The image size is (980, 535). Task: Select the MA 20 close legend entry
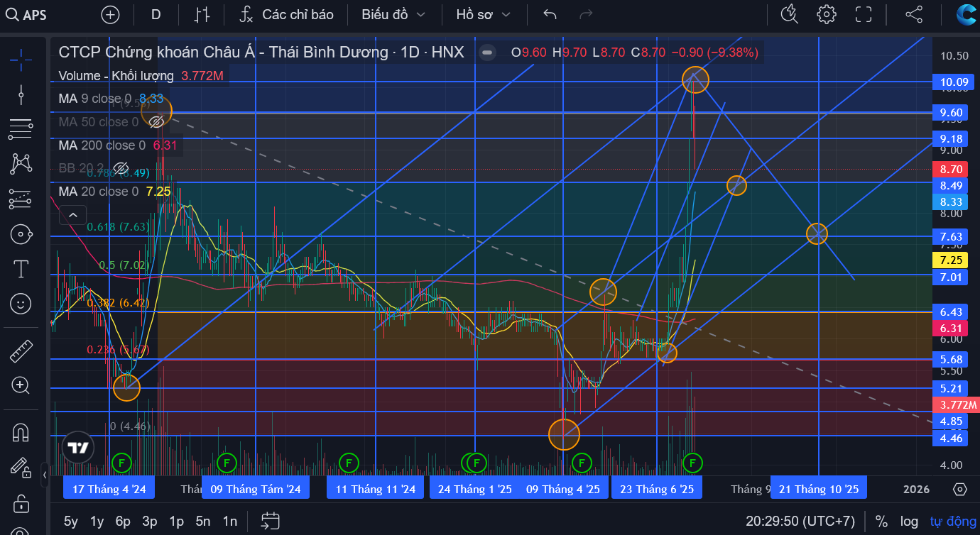pos(98,192)
